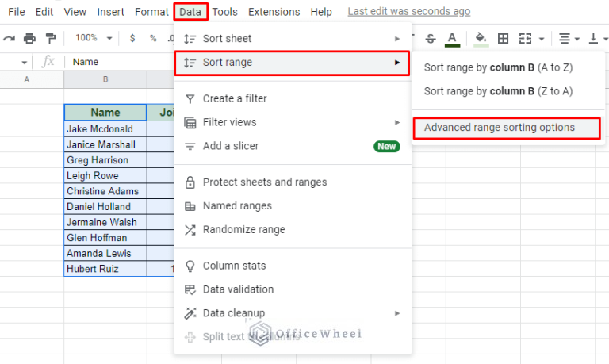Select the Jermaine Walsh cell
This screenshot has width=609, height=364.
(x=105, y=222)
